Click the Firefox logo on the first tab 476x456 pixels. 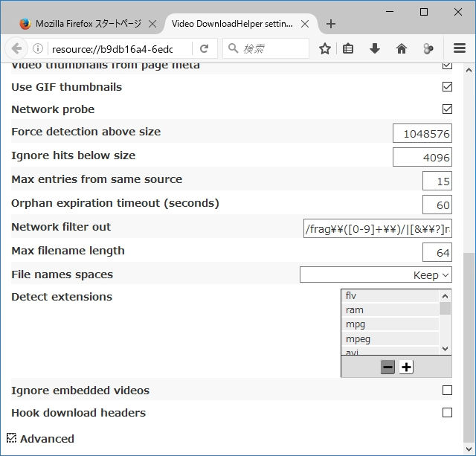tap(25, 24)
